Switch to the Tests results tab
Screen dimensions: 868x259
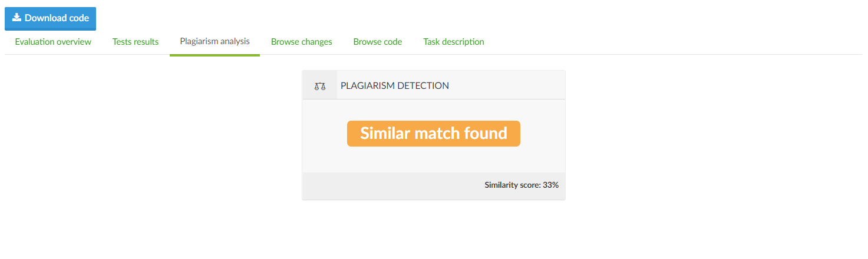pyautogui.click(x=136, y=42)
